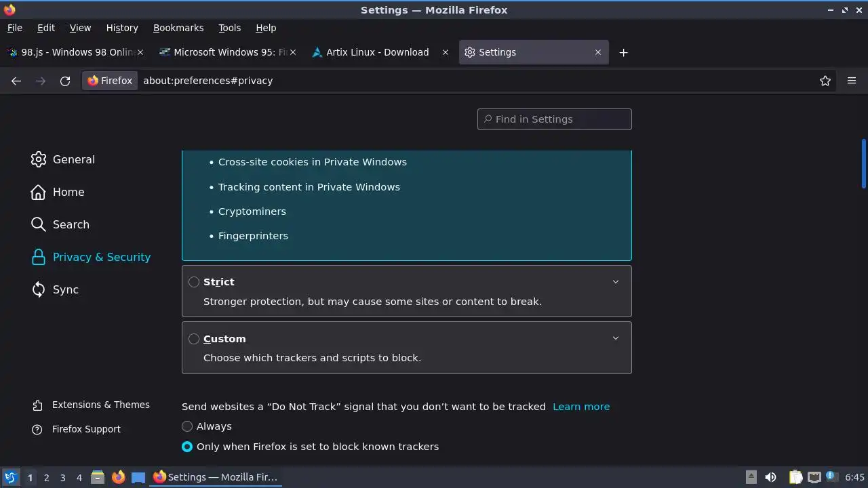Select Custom tracking protection radio
Viewport: 868px width, 488px height.
pos(194,339)
